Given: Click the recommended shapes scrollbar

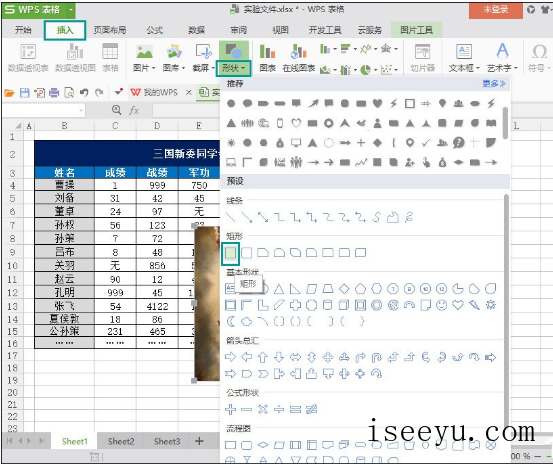Looking at the screenshot, I should [x=505, y=123].
